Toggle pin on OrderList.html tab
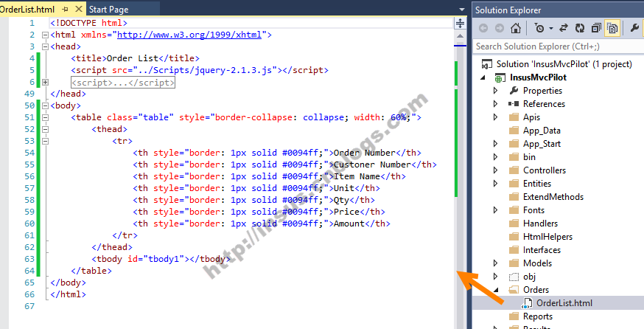 tap(65, 9)
